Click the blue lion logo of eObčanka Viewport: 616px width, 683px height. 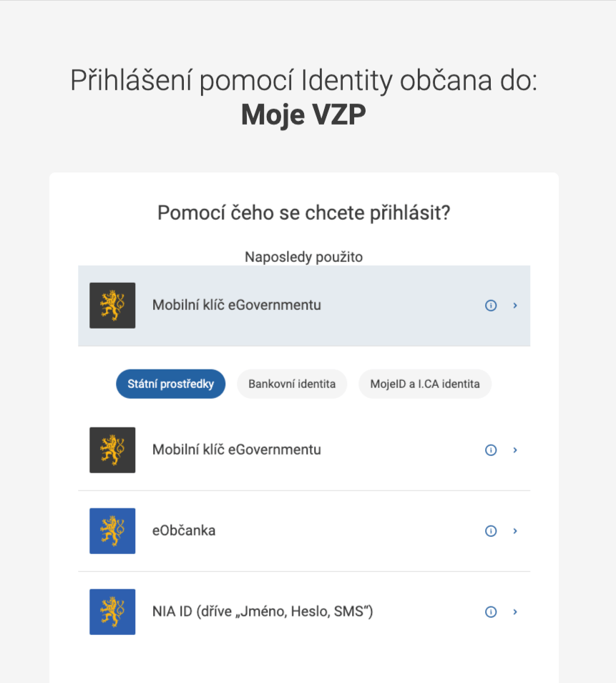coord(112,531)
